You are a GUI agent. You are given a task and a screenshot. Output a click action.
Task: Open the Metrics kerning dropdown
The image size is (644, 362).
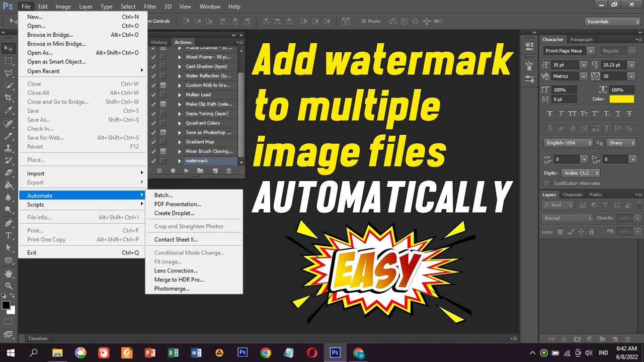[583, 76]
